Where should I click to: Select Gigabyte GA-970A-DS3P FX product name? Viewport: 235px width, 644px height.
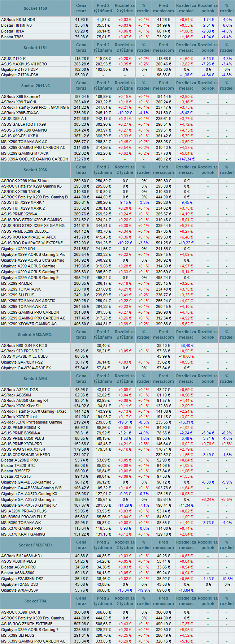(26, 368)
